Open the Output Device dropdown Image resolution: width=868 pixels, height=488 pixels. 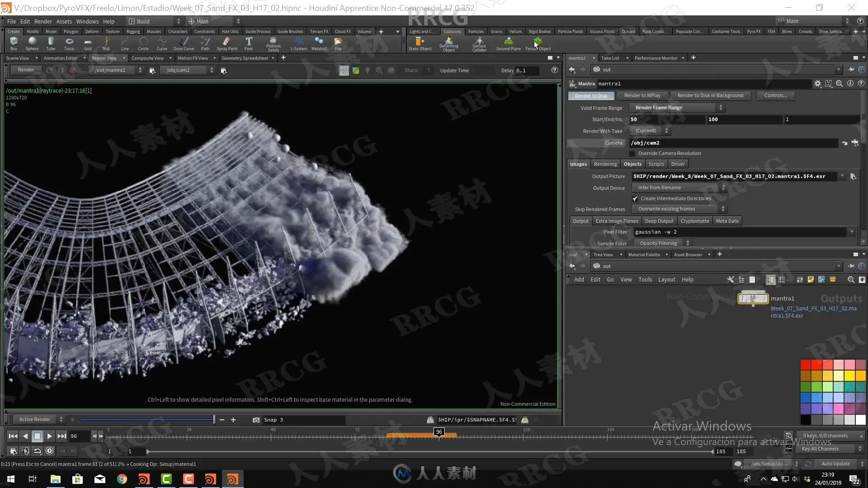tap(680, 188)
